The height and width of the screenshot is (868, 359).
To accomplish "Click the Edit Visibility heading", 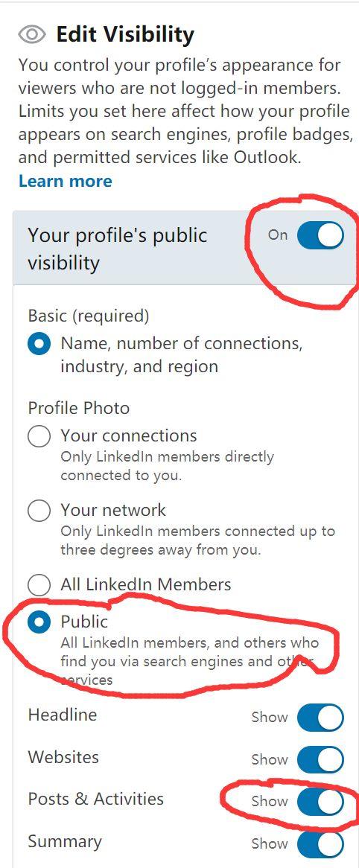I will point(125,35).
